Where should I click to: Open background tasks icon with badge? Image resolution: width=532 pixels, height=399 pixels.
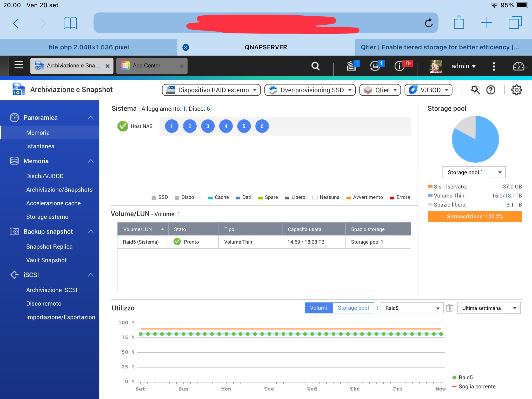pos(352,66)
